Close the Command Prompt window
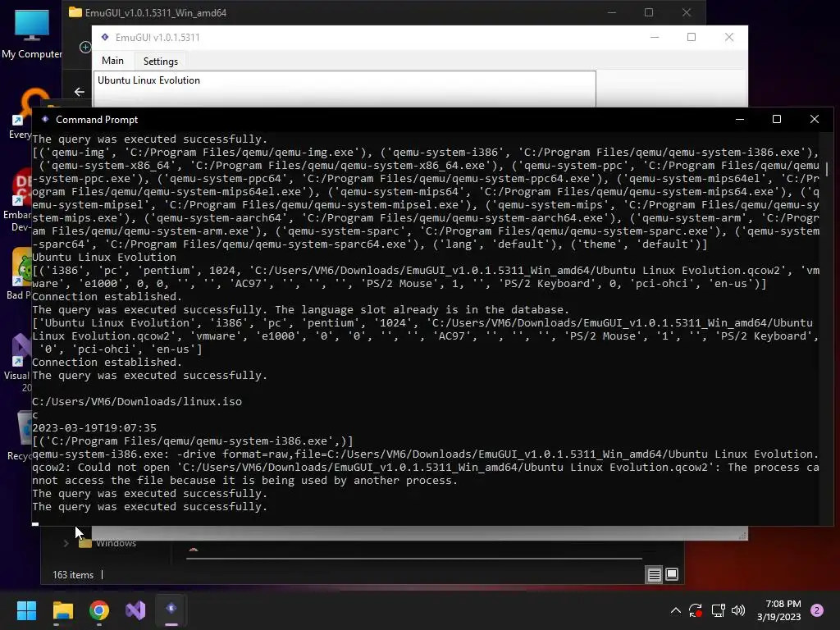The image size is (840, 630). [815, 119]
